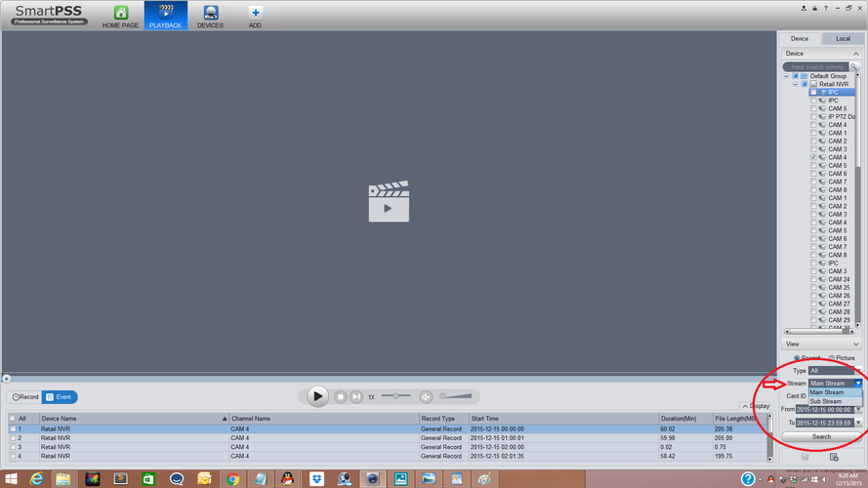The width and height of the screenshot is (868, 488).
Task: Switch to the Local tab
Action: 843,39
